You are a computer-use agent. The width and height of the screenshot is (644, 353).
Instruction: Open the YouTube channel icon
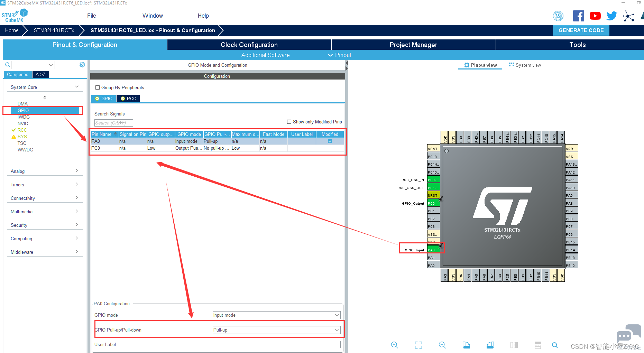pyautogui.click(x=595, y=16)
